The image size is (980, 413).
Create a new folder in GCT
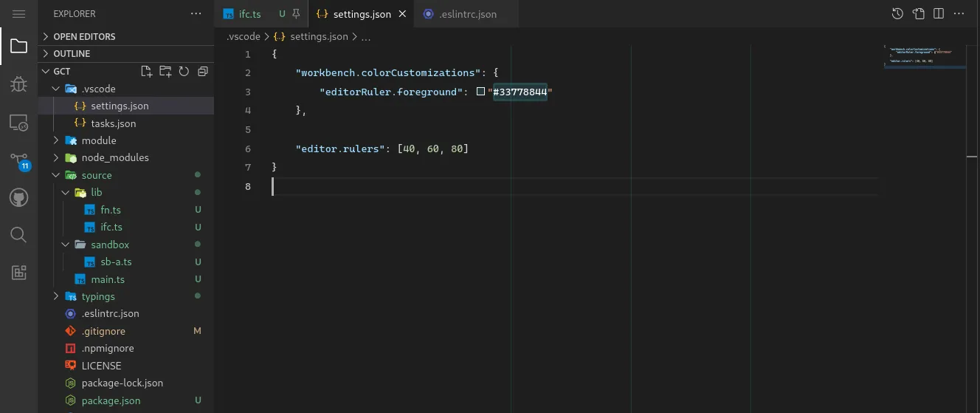pyautogui.click(x=165, y=72)
